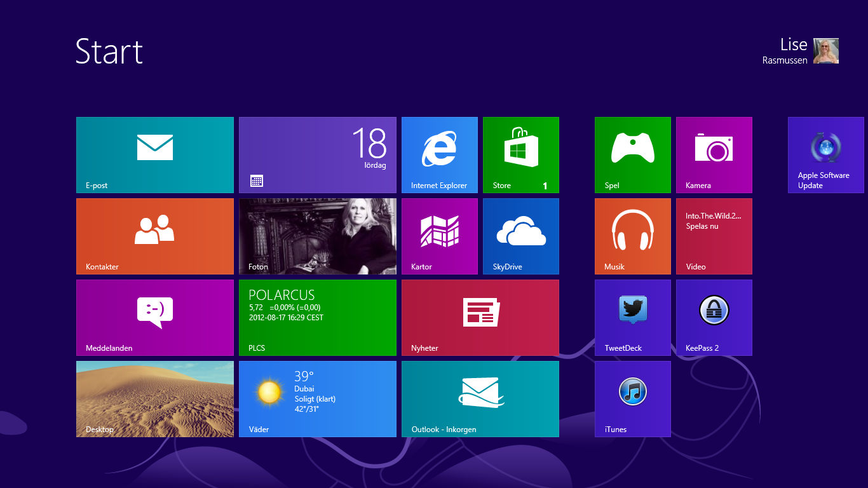The height and width of the screenshot is (488, 868).
Task: Open the Desktop tile with desert picture
Action: [155, 399]
